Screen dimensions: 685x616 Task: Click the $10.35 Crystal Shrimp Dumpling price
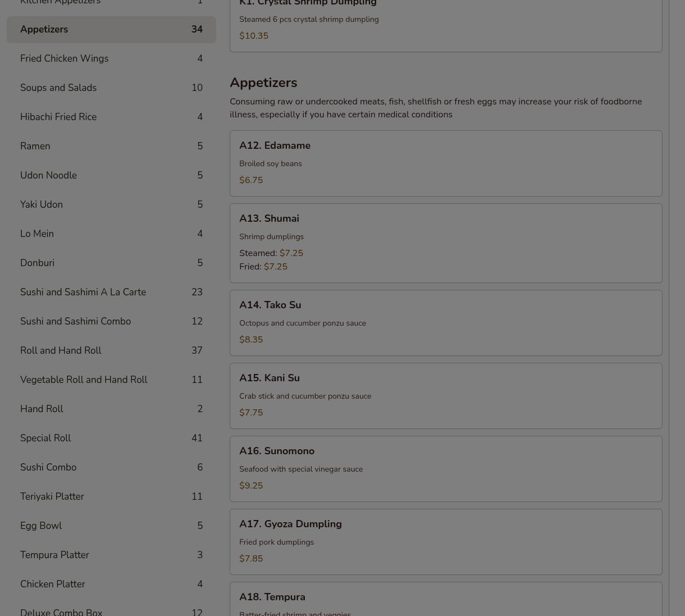click(x=254, y=36)
